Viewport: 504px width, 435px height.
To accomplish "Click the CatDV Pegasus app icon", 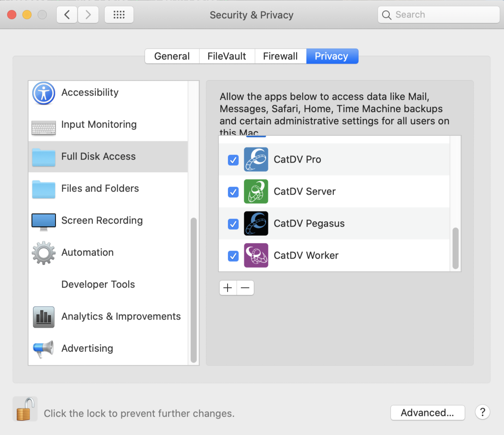I will (x=256, y=223).
